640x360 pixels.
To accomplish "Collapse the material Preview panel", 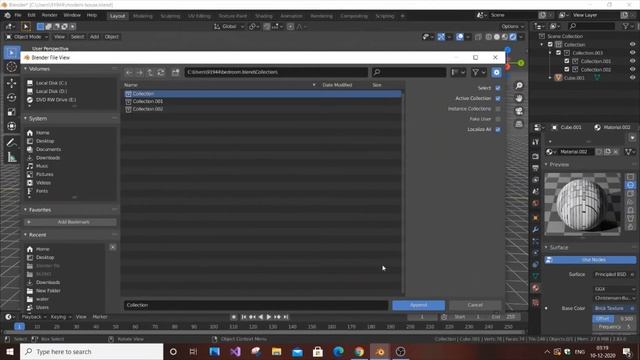I will point(546,164).
